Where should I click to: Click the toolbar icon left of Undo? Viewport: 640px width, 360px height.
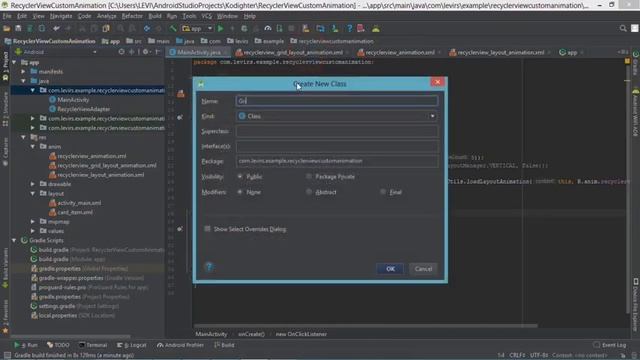click(42, 29)
